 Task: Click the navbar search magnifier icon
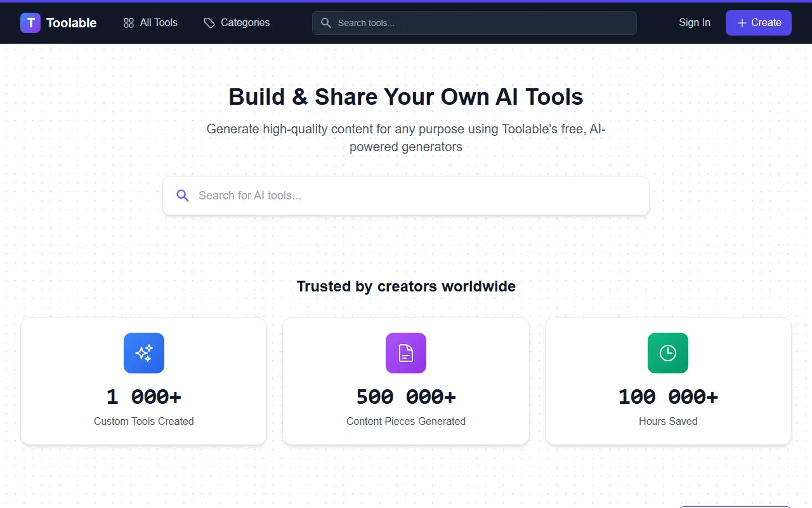tap(326, 23)
